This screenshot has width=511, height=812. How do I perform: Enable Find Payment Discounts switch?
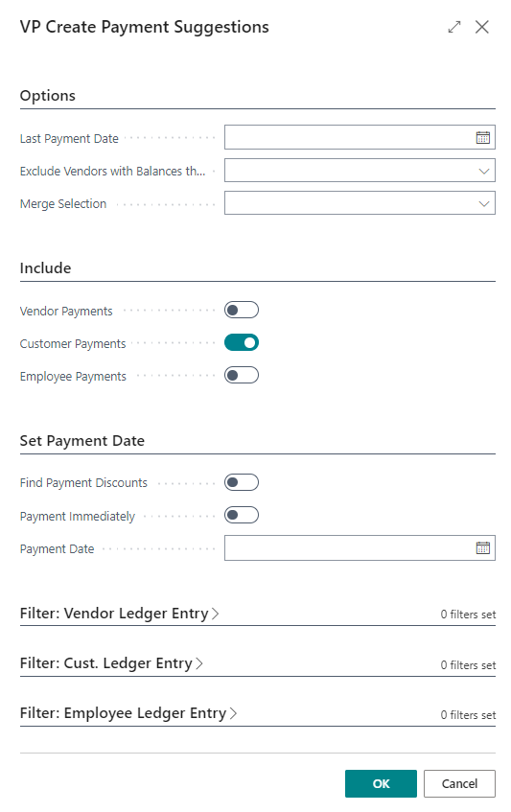coord(242,482)
